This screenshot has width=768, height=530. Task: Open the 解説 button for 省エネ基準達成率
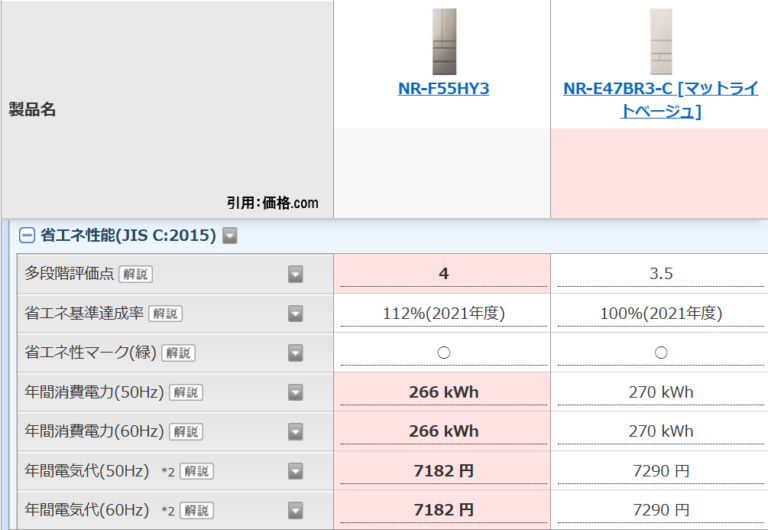pos(166,313)
